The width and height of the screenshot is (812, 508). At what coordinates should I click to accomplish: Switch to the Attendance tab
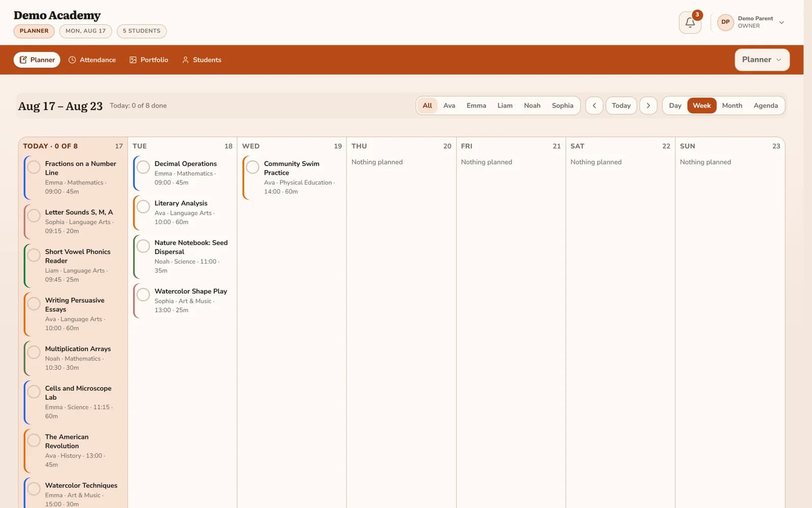pyautogui.click(x=92, y=60)
